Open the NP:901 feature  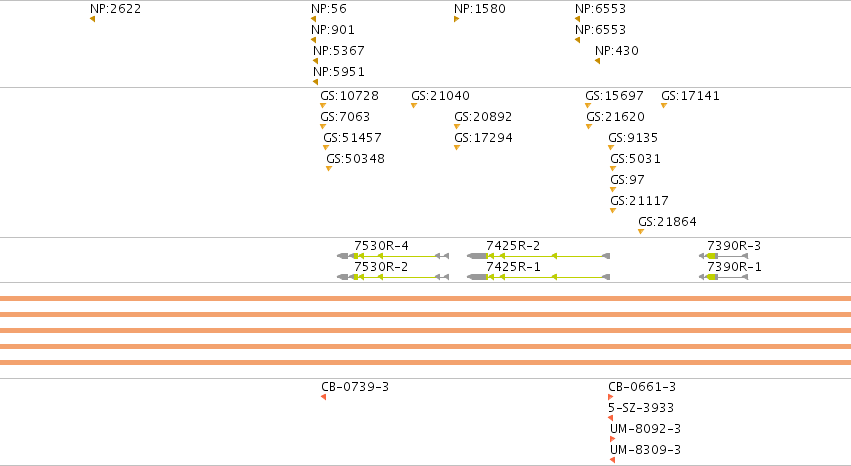(333, 30)
